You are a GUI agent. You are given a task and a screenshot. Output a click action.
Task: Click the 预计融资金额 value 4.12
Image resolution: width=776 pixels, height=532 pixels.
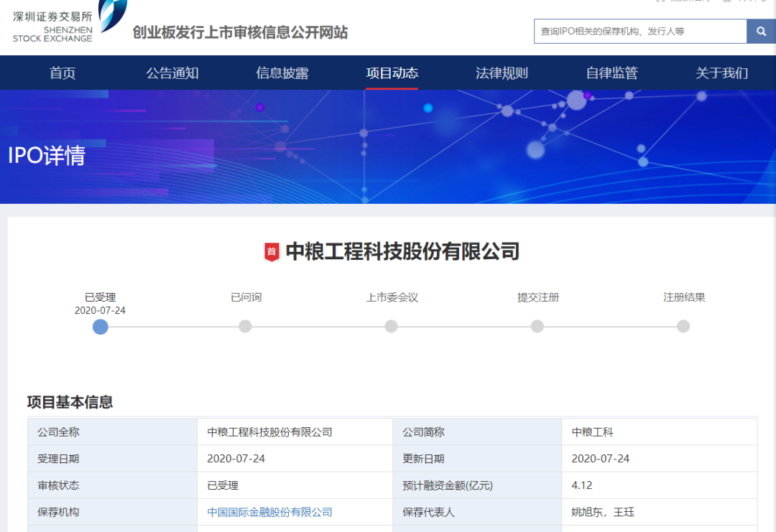(582, 485)
